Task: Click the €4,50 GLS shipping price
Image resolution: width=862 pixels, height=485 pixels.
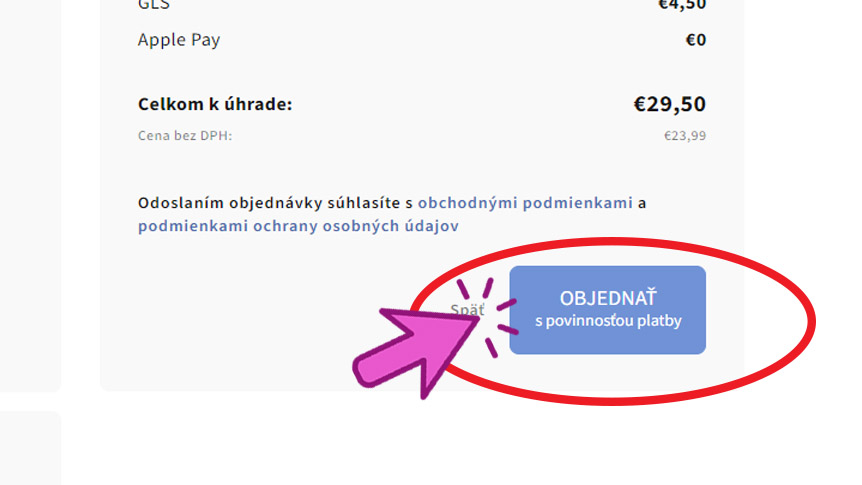Action: point(682,5)
